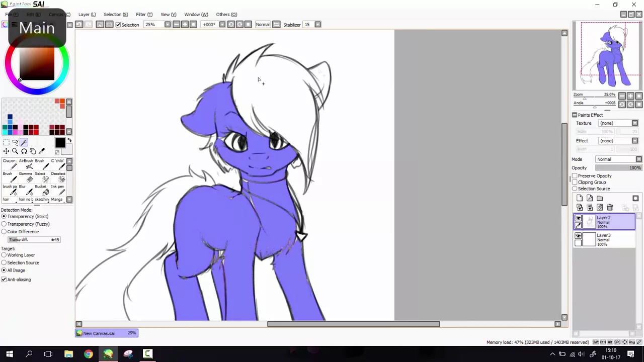
Task: Select the rectangular Selection tool
Action: [6, 143]
